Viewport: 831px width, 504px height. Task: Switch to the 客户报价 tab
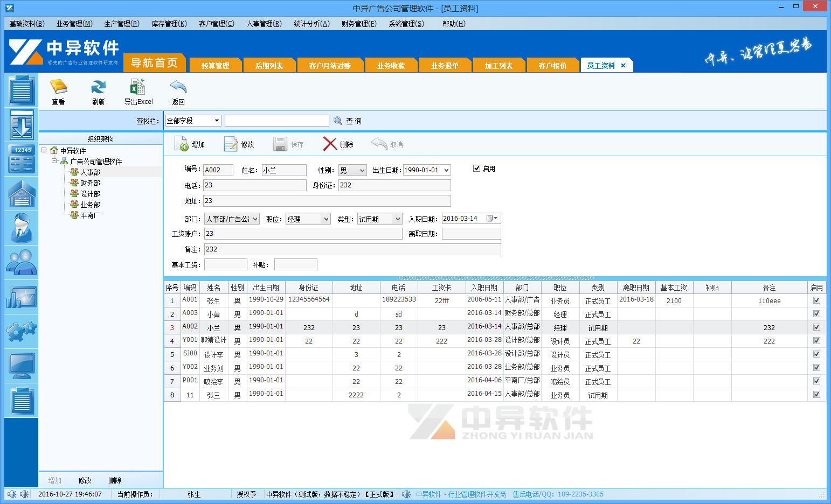pos(553,65)
